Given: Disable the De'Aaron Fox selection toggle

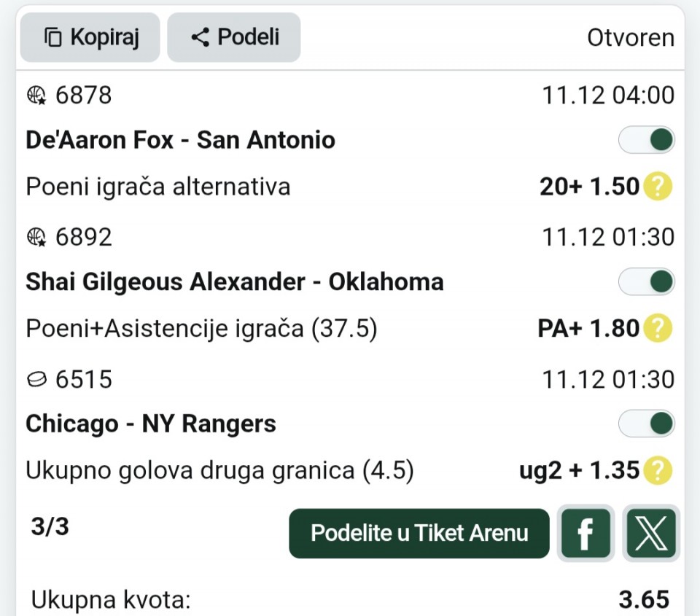Looking at the screenshot, I should (x=646, y=140).
